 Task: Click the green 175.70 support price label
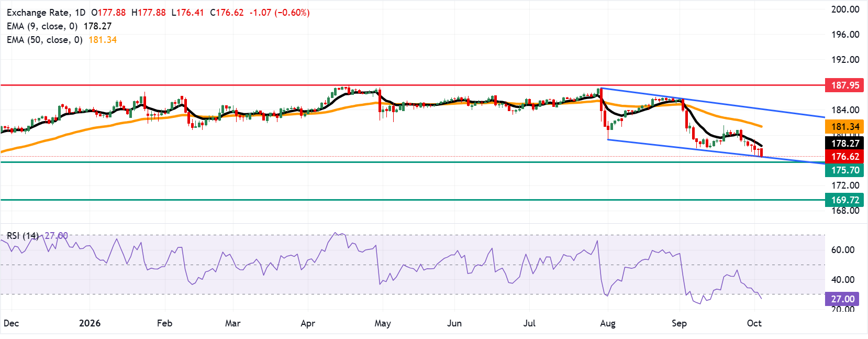(x=845, y=170)
